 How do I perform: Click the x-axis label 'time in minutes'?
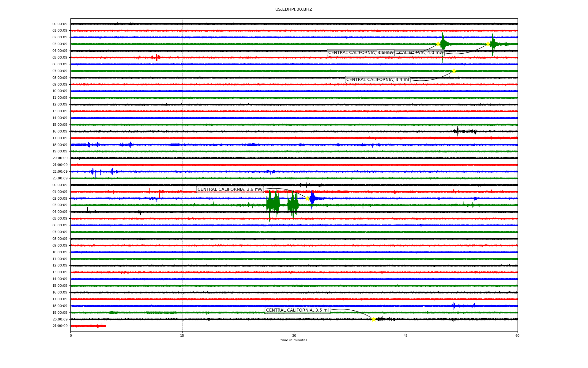tap(294, 340)
